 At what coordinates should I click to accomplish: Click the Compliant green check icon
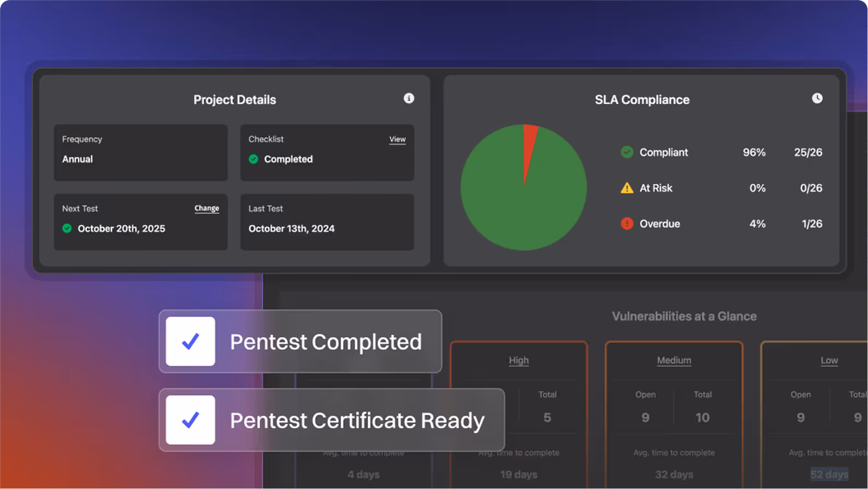(627, 152)
